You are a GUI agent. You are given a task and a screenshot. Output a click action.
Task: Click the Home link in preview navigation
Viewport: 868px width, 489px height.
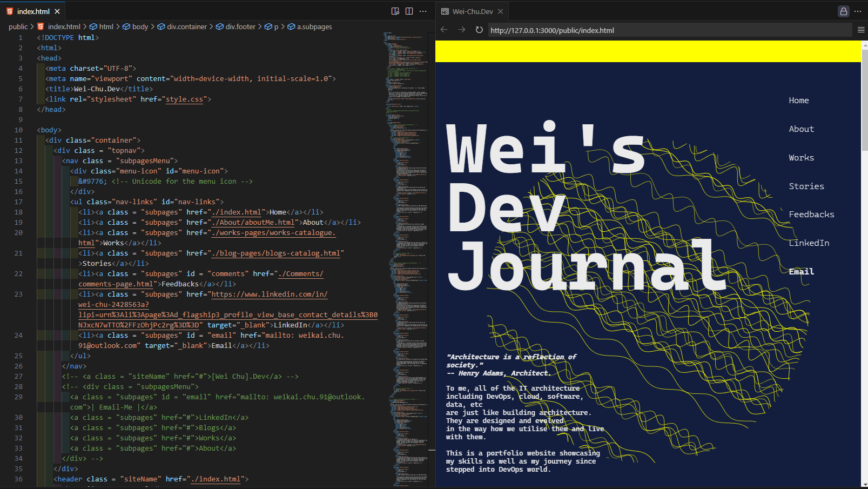coord(799,101)
